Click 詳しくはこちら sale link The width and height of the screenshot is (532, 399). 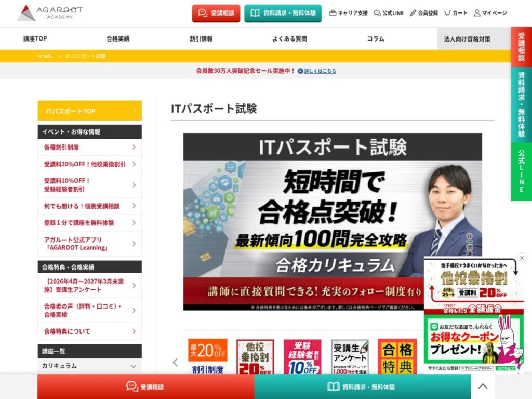pyautogui.click(x=320, y=71)
